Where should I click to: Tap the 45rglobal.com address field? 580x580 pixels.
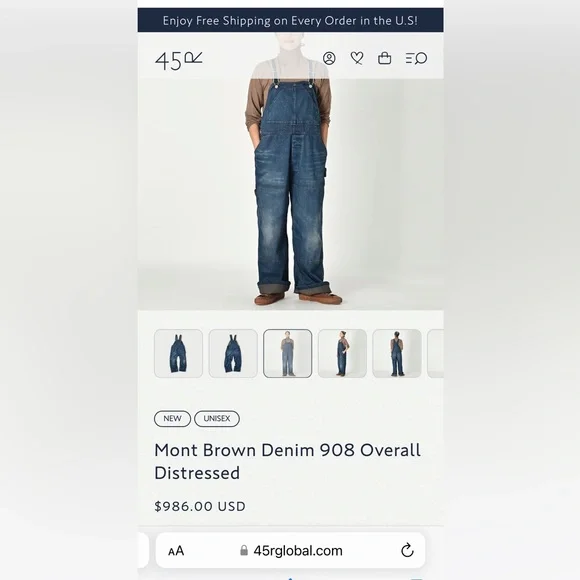[290, 550]
